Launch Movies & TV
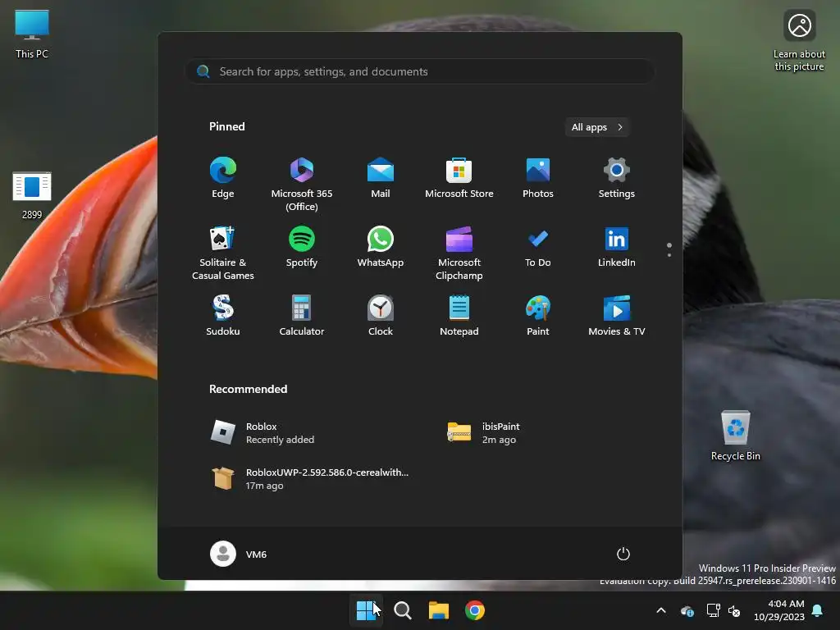 pyautogui.click(x=617, y=316)
